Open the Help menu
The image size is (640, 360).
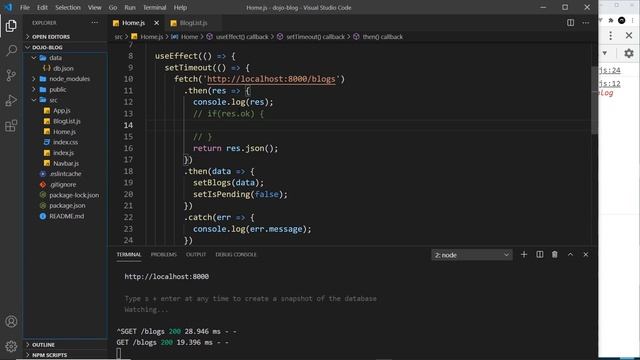180,7
